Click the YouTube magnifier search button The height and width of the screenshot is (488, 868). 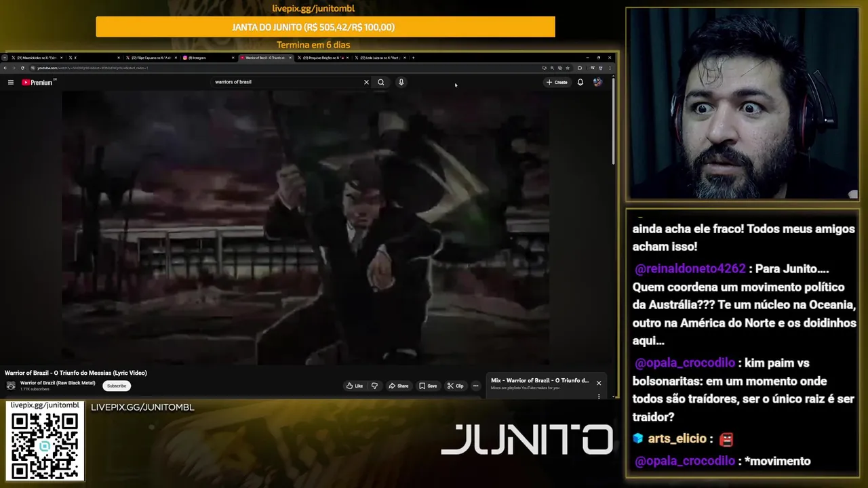click(381, 82)
